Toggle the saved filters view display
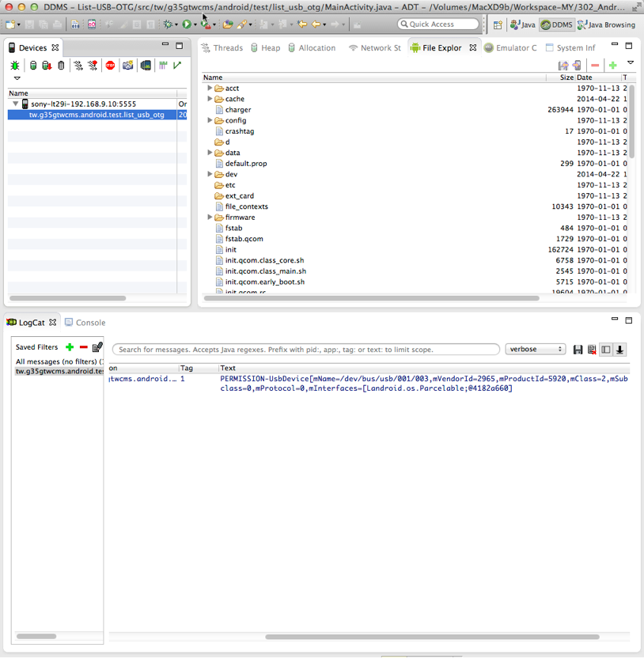The image size is (644, 670). point(606,350)
